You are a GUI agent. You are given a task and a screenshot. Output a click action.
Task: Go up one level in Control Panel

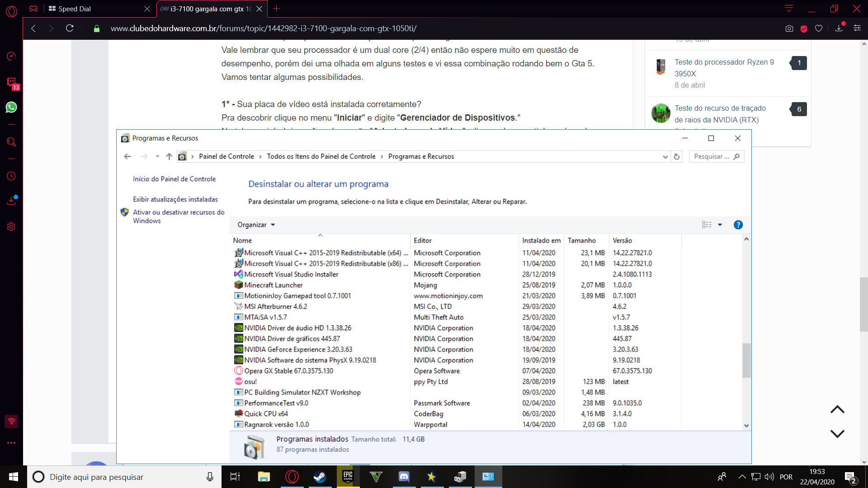click(169, 156)
